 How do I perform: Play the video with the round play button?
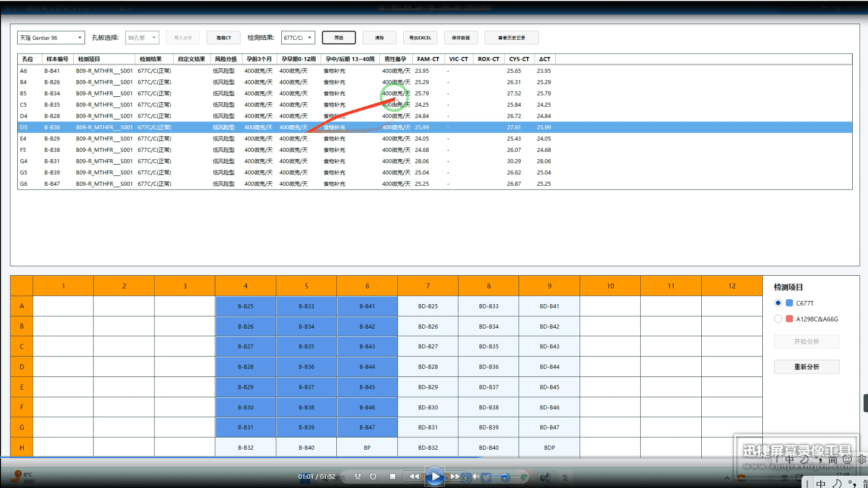coord(435,476)
